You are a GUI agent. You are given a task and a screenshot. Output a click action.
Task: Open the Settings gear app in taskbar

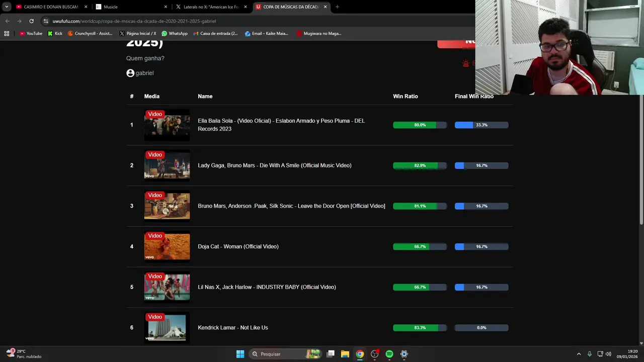click(x=404, y=354)
